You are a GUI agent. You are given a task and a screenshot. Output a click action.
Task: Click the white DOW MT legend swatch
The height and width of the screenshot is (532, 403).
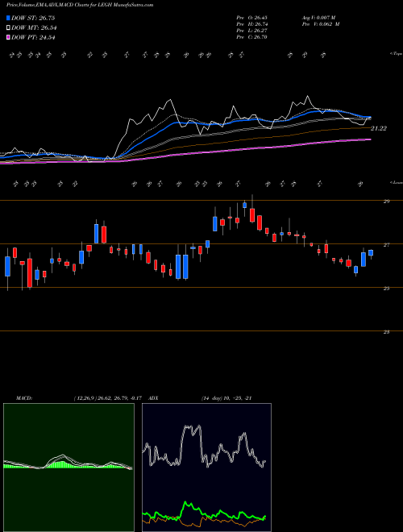click(8, 28)
